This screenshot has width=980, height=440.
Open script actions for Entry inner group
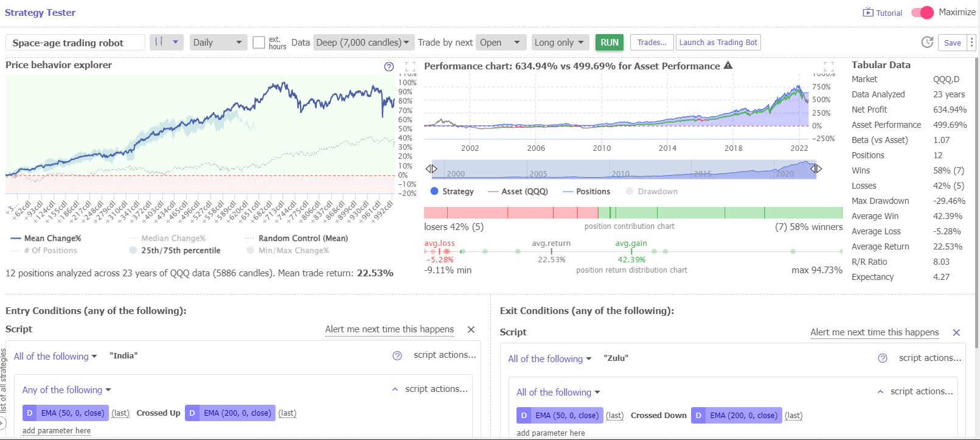436,389
